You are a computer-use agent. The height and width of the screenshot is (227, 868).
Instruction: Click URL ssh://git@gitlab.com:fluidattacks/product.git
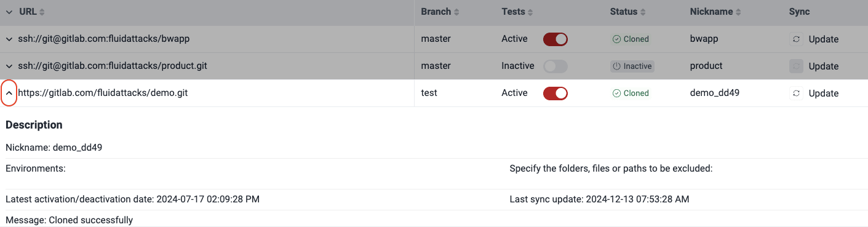click(113, 66)
